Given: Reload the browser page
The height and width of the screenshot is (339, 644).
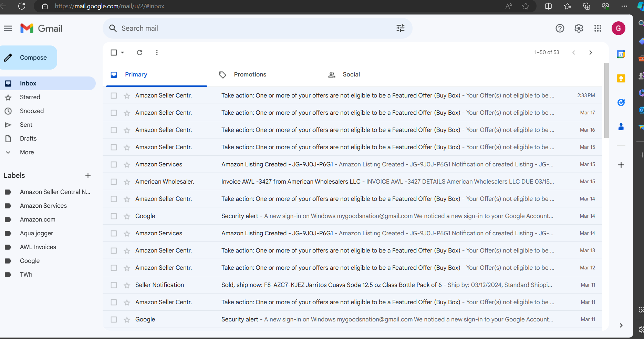Looking at the screenshot, I should point(22,6).
